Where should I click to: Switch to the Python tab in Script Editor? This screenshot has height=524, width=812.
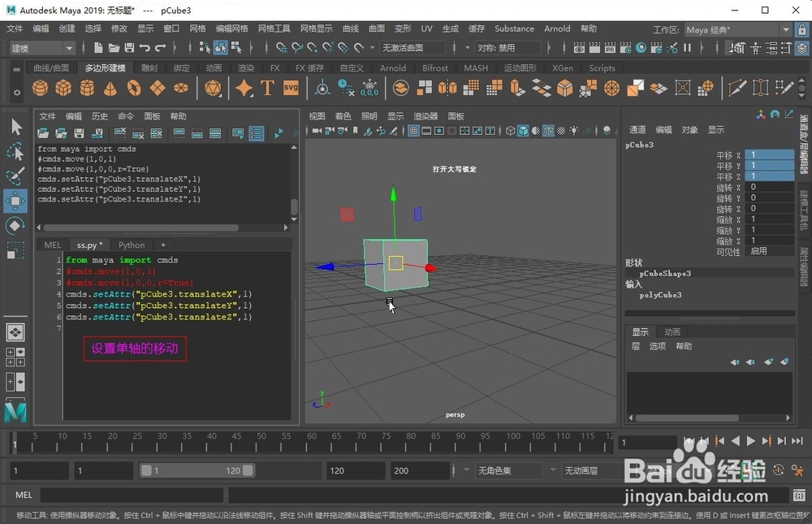click(x=131, y=245)
